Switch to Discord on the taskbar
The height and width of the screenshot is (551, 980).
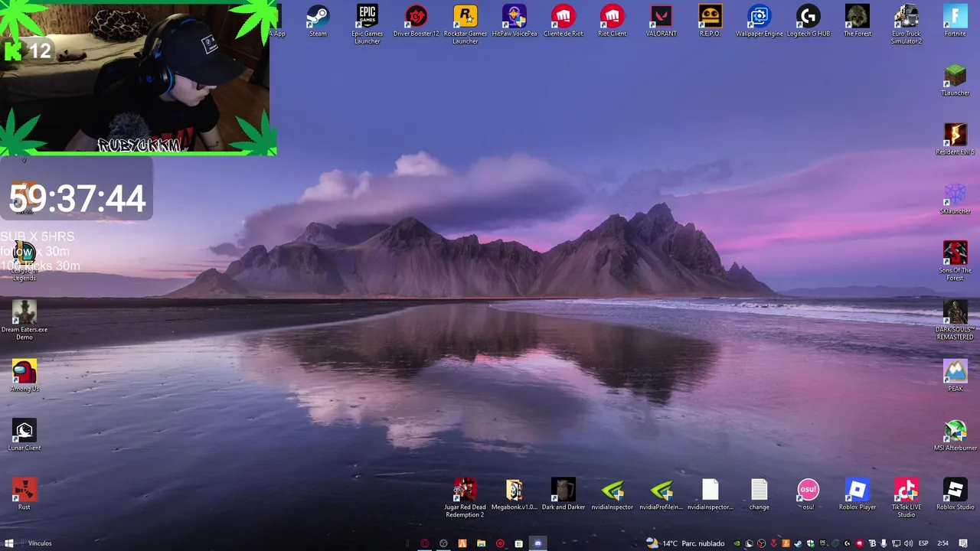(538, 543)
